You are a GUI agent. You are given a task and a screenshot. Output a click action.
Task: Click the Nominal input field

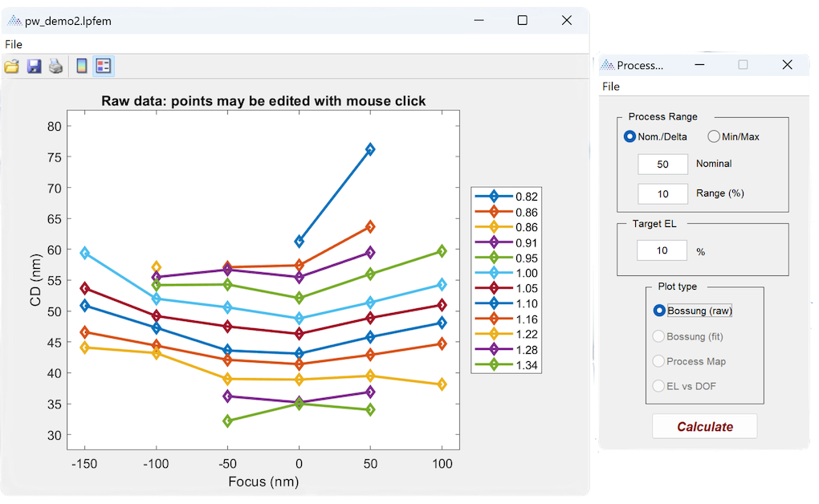tap(662, 165)
